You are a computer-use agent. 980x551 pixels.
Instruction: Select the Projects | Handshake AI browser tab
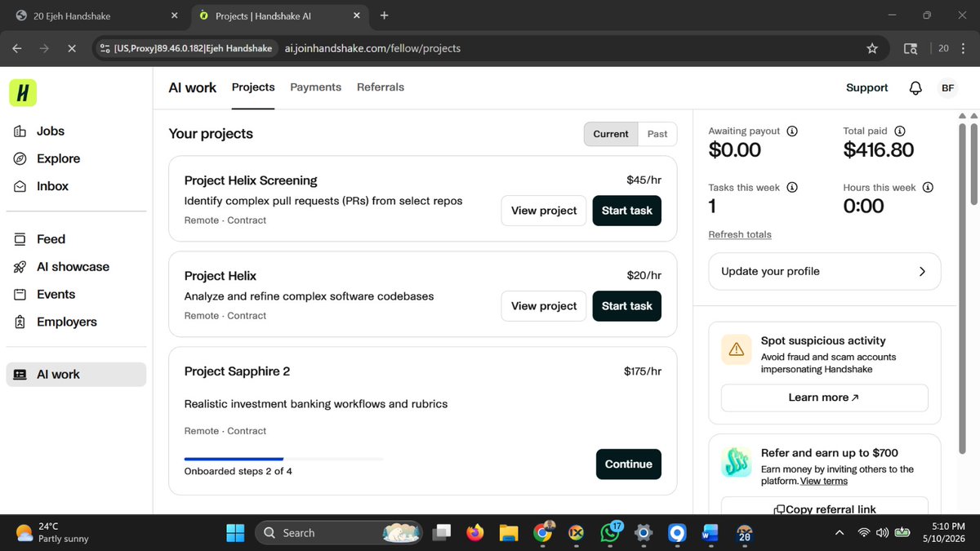[x=279, y=16]
